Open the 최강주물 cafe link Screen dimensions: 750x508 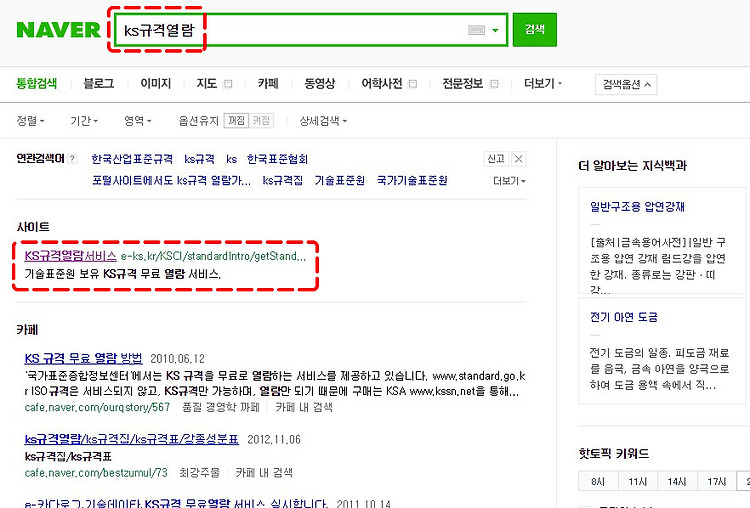pos(199,473)
